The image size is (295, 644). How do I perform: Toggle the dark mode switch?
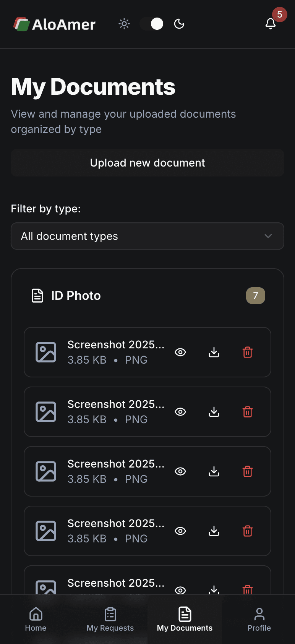click(x=152, y=24)
